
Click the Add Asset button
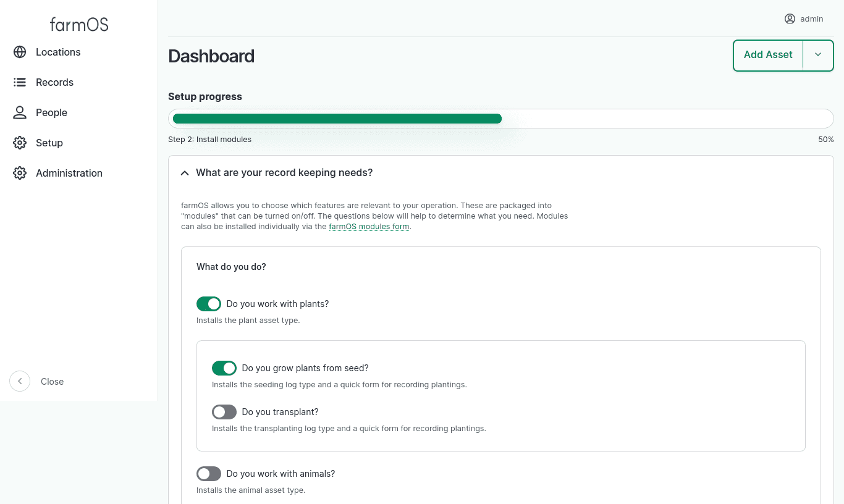point(768,55)
